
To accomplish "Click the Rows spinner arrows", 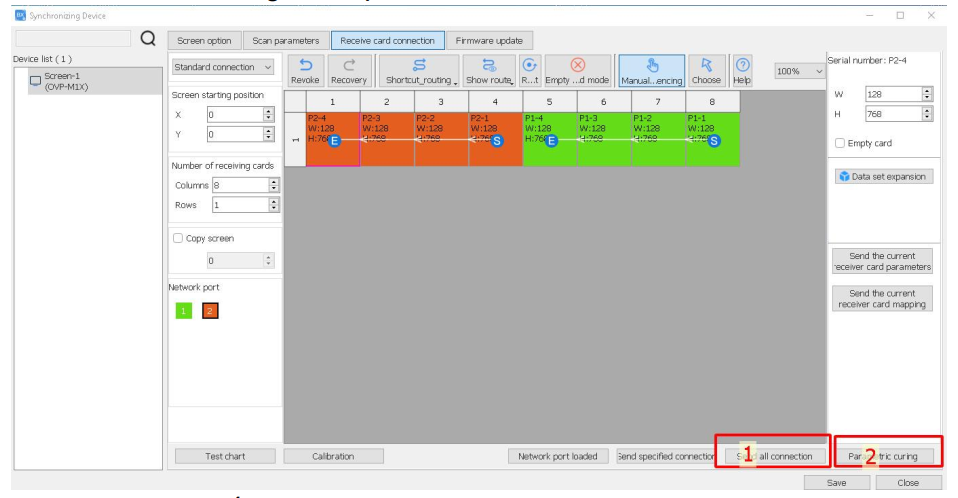I will [274, 205].
